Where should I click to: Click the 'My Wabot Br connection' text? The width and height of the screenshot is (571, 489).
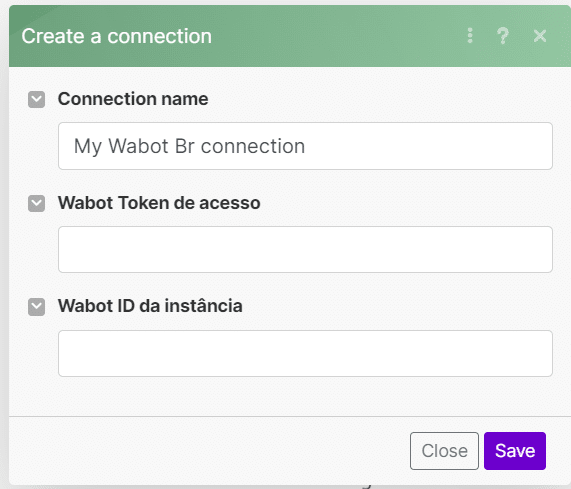189,146
